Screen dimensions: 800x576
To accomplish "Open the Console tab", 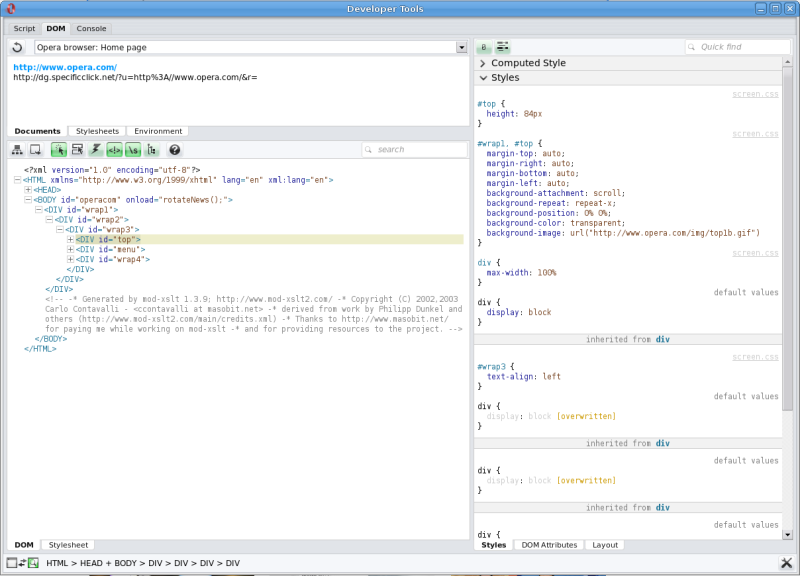I will tap(91, 28).
